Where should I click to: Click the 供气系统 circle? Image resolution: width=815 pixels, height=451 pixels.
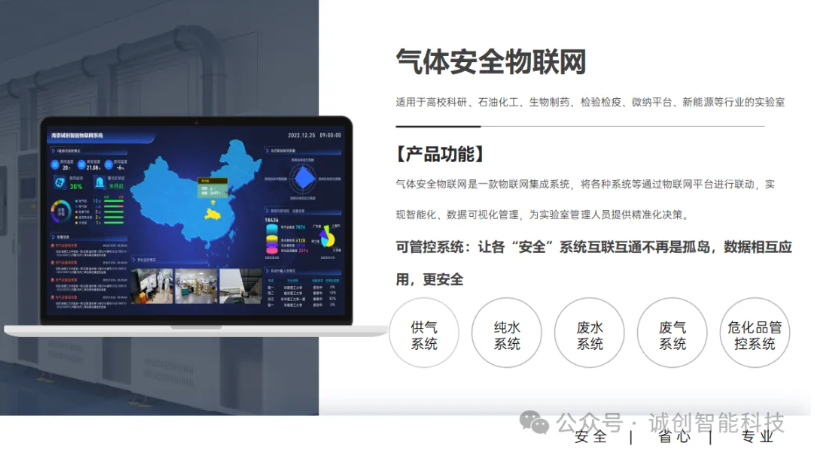(x=424, y=333)
